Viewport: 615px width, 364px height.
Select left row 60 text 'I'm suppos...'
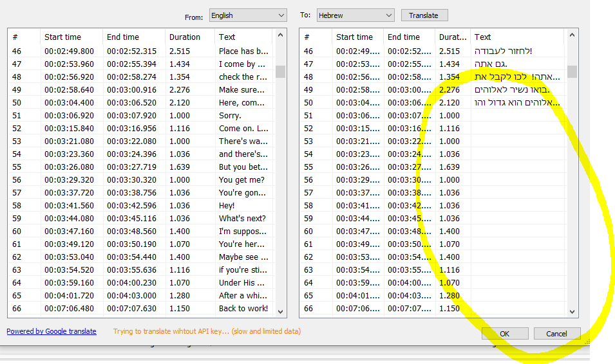(242, 231)
